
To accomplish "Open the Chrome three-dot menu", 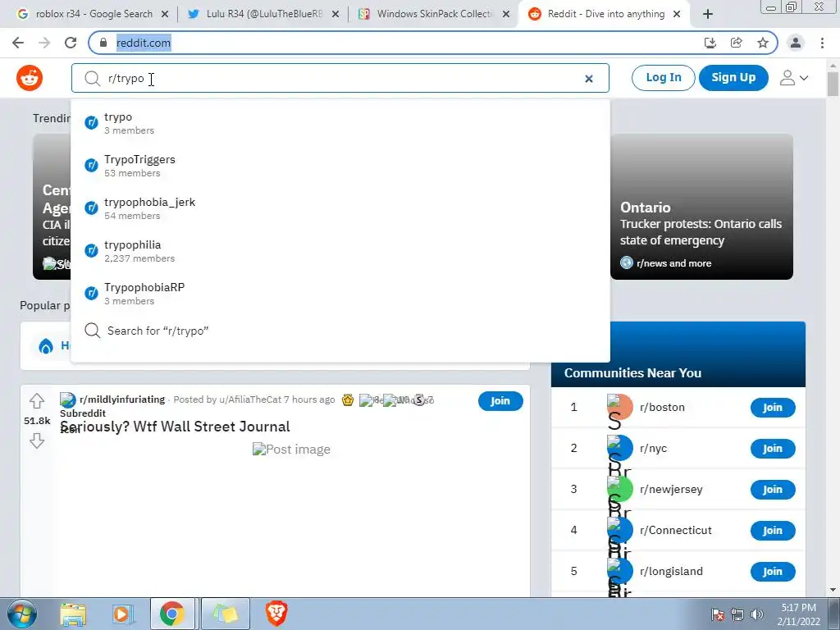I will tap(822, 43).
